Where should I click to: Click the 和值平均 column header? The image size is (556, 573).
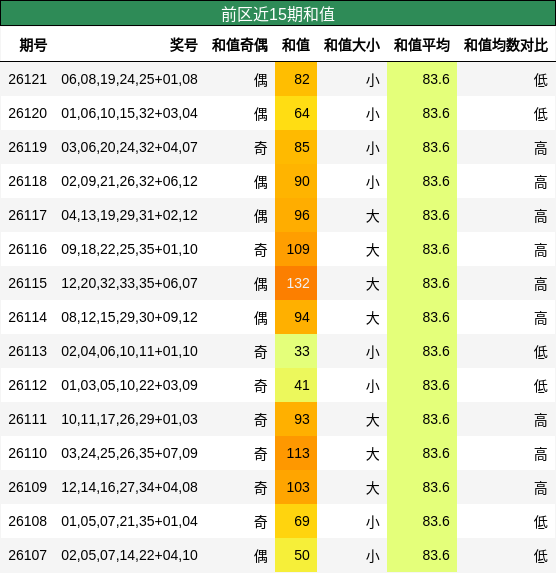(x=422, y=46)
